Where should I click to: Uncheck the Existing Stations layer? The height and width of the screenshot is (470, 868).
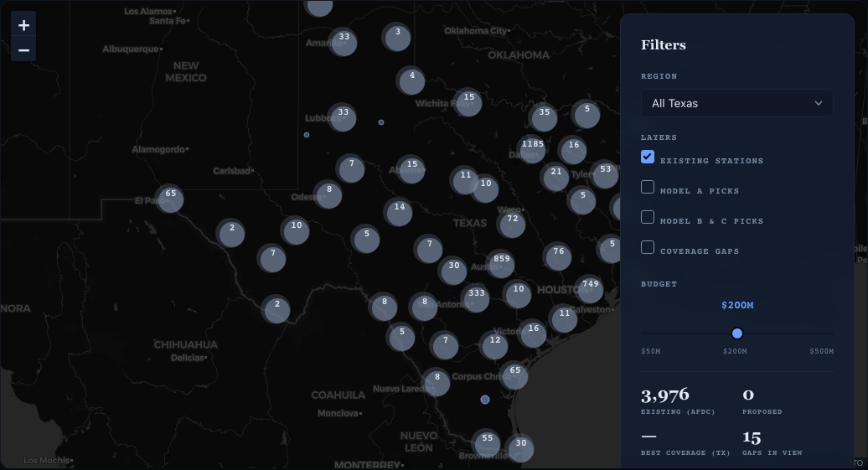[x=648, y=157]
